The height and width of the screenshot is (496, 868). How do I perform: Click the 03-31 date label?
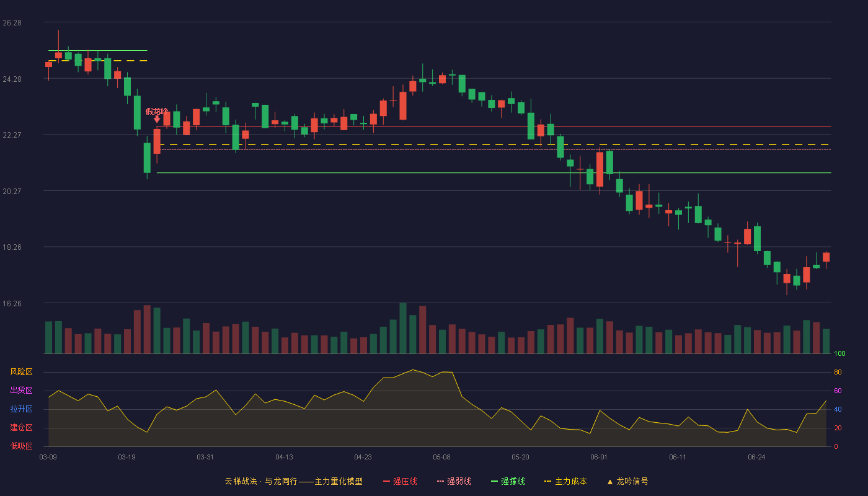click(205, 457)
